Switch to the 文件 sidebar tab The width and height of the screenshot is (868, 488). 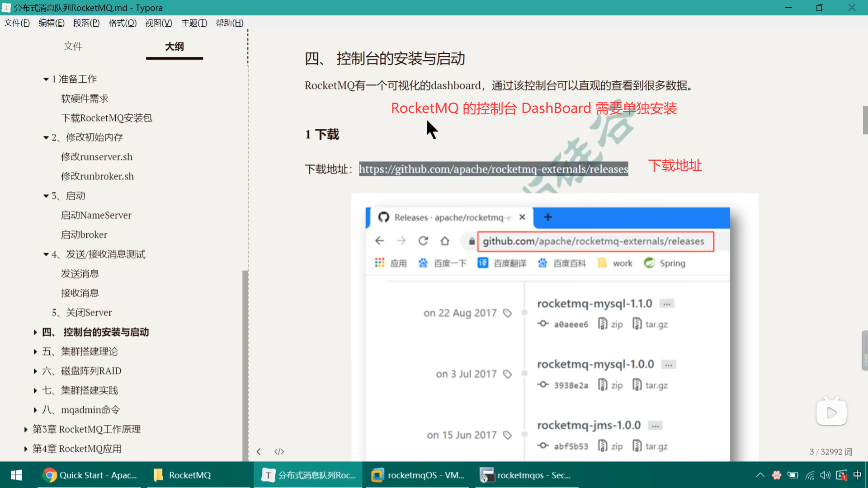[73, 46]
